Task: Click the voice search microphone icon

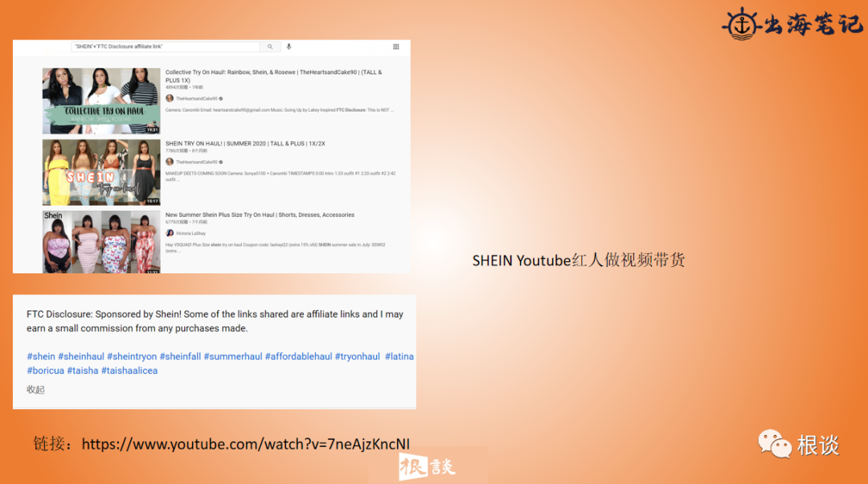Action: [289, 47]
